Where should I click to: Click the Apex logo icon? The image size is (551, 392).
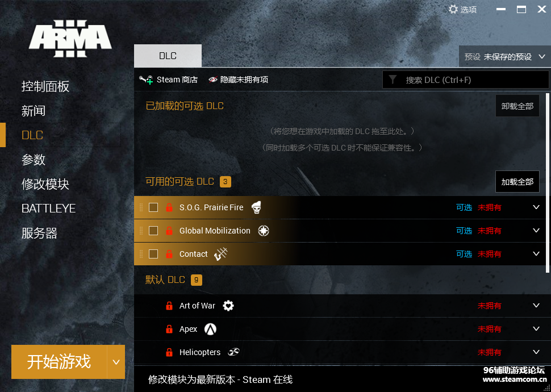coord(210,329)
